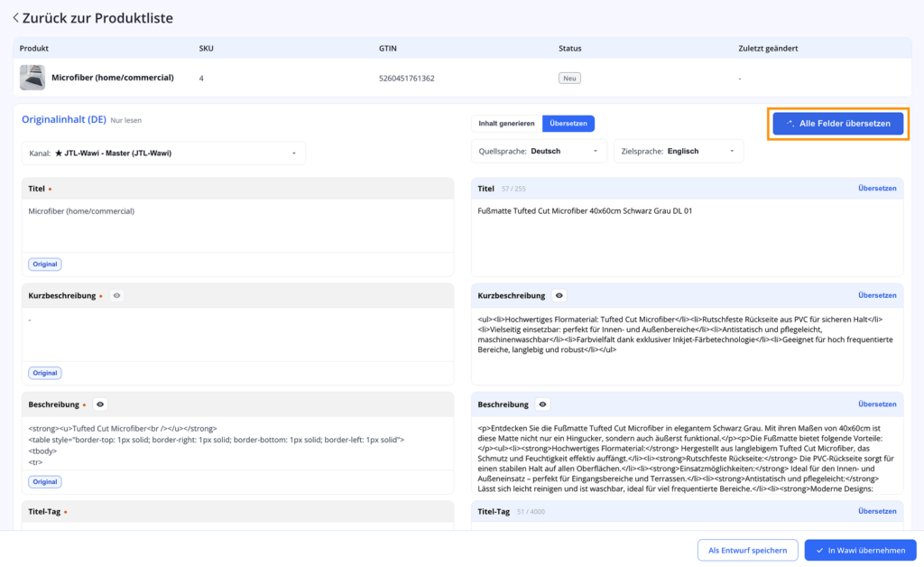Select the Neu status badge
Viewport: 924px width, 567px height.
(569, 79)
